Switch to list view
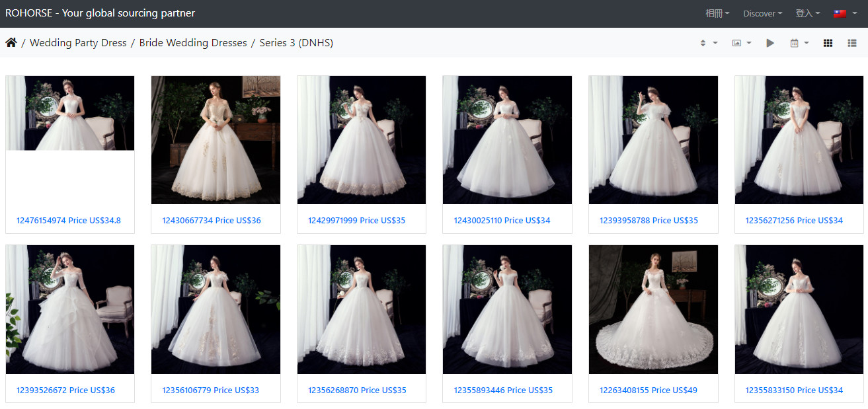 tap(852, 43)
